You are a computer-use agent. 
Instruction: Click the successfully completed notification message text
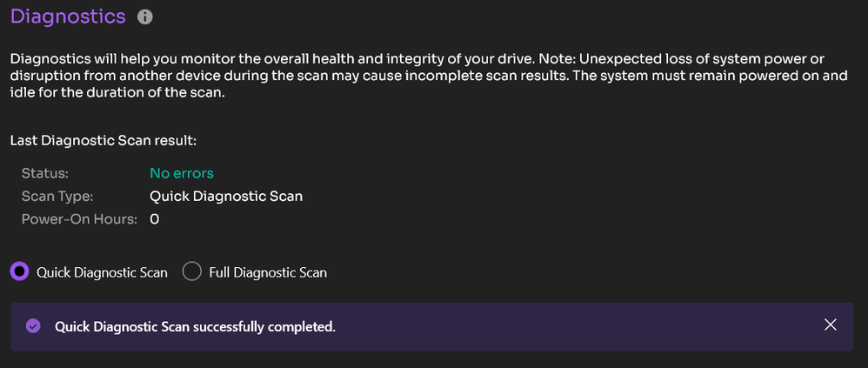pyautogui.click(x=195, y=327)
